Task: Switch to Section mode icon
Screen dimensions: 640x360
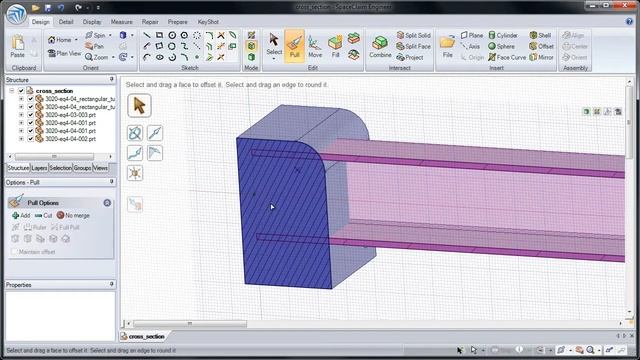Action: coord(251,46)
